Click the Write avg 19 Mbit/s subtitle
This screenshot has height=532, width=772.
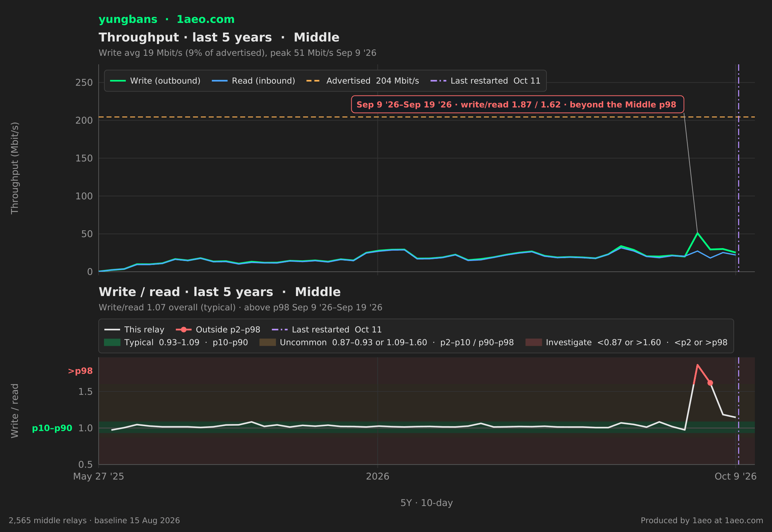pos(237,53)
